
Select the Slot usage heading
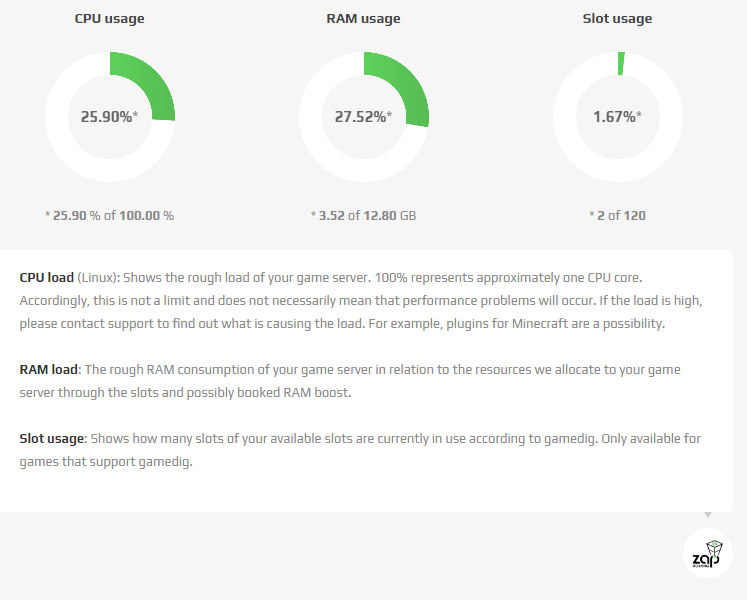coord(617,19)
